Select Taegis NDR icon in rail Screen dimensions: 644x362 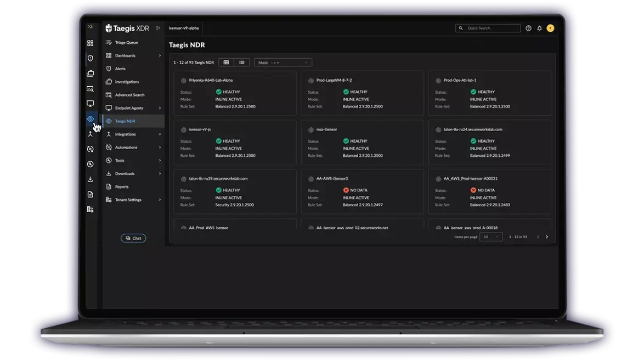coord(91,119)
